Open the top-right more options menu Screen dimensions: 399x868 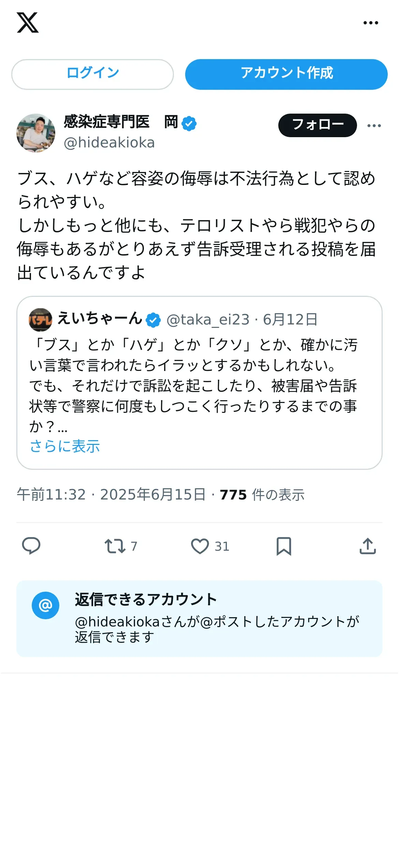pos(371,23)
